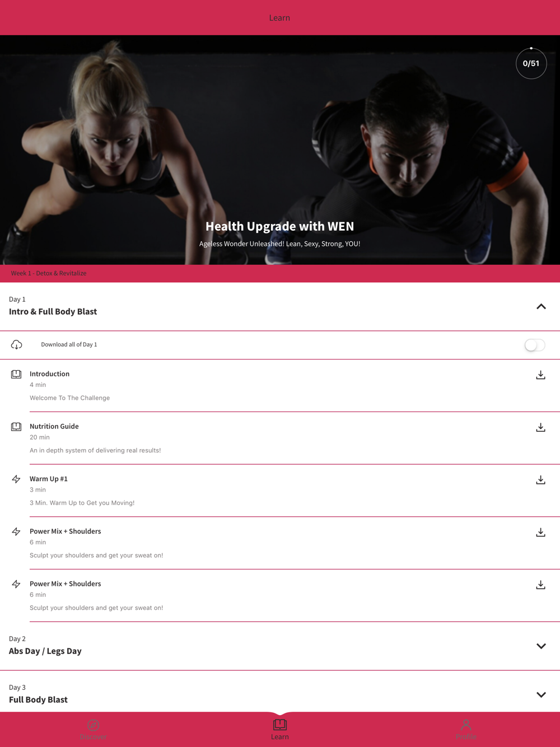560x747 pixels.
Task: Expand Day 3 Full Body Blast
Action: point(541,694)
